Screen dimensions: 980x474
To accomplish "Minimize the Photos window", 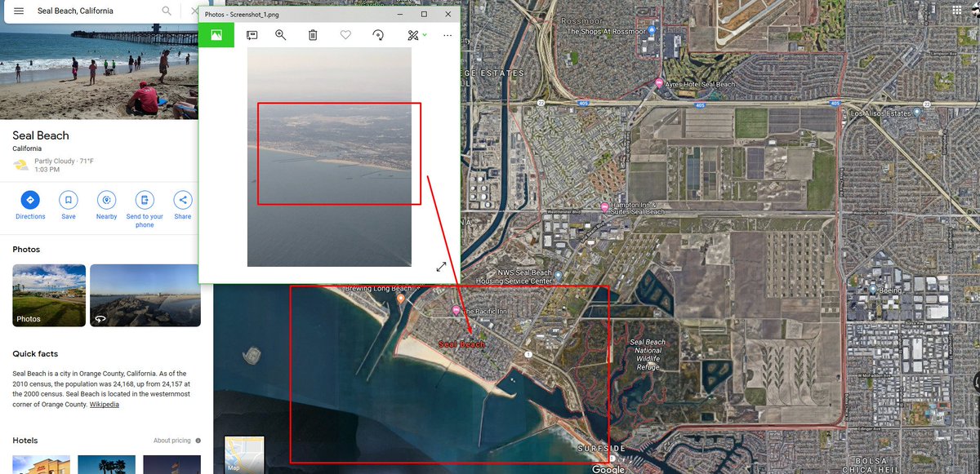I will 400,14.
